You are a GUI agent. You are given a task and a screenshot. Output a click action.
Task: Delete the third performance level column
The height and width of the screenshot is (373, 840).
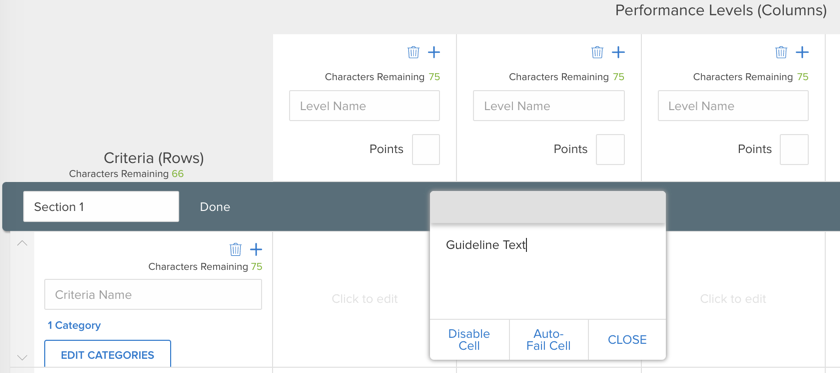point(782,52)
